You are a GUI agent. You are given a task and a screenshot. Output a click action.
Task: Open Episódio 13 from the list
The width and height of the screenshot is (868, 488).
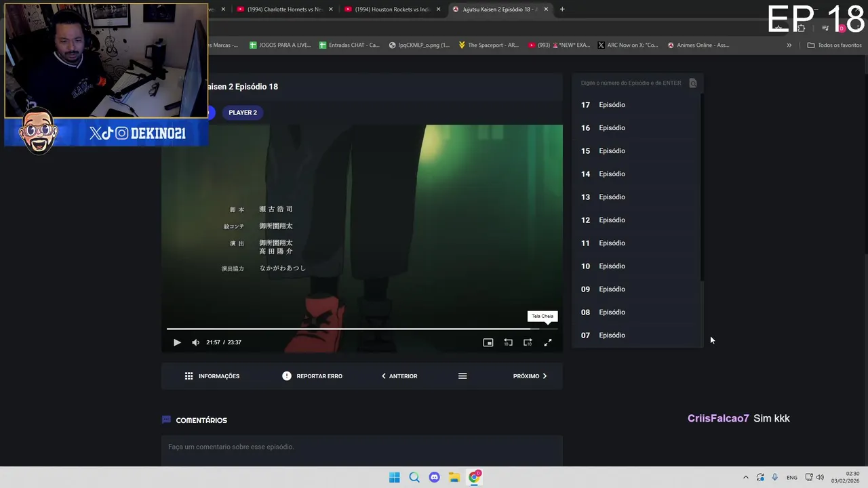point(637,197)
